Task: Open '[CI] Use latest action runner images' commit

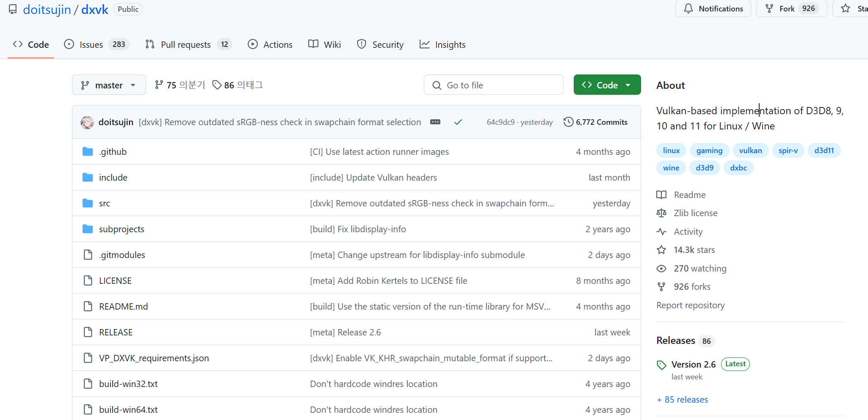Action: [x=379, y=152]
